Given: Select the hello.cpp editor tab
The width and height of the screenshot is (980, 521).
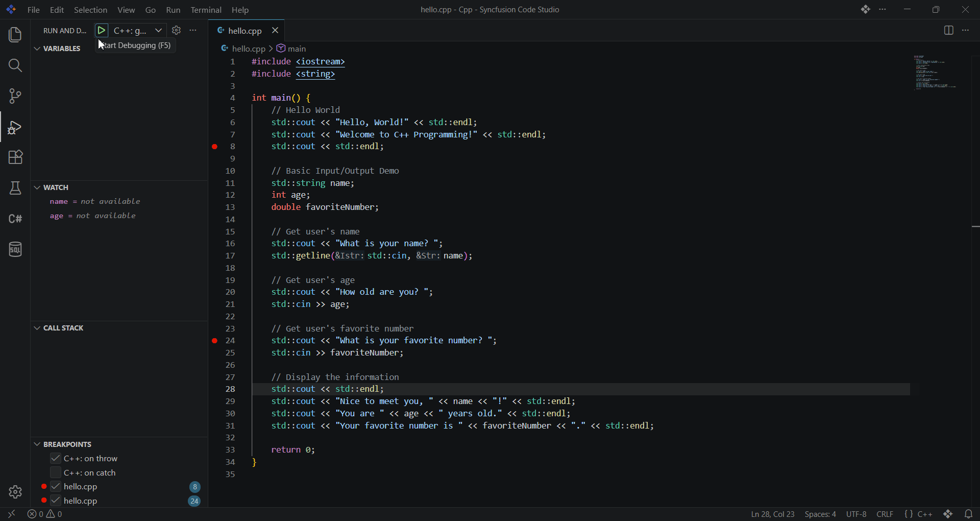Looking at the screenshot, I should 245,31.
